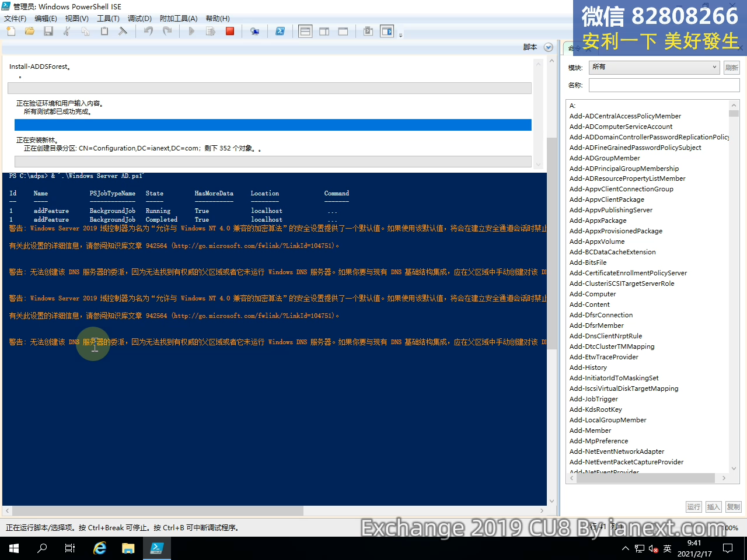Click the Open script folder icon
This screenshot has height=560, width=747.
pyautogui.click(x=30, y=32)
